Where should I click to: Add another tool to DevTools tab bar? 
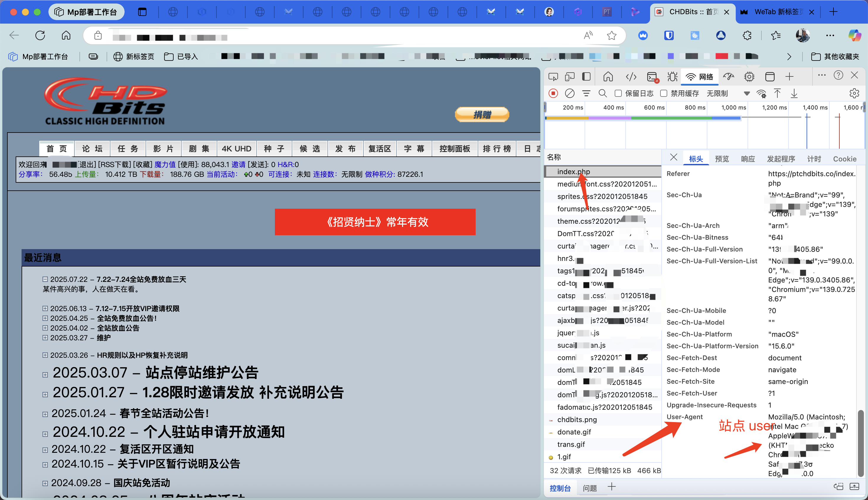click(x=789, y=76)
